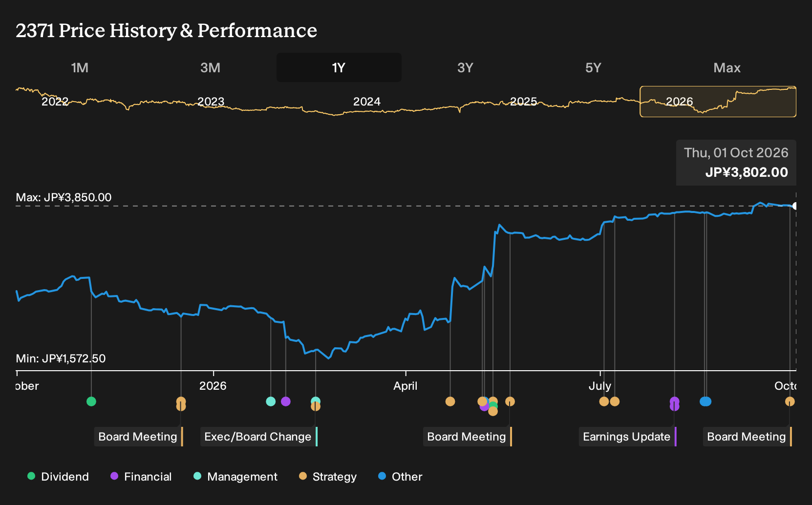
Task: Toggle the Dividend legend filter
Action: click(x=58, y=477)
